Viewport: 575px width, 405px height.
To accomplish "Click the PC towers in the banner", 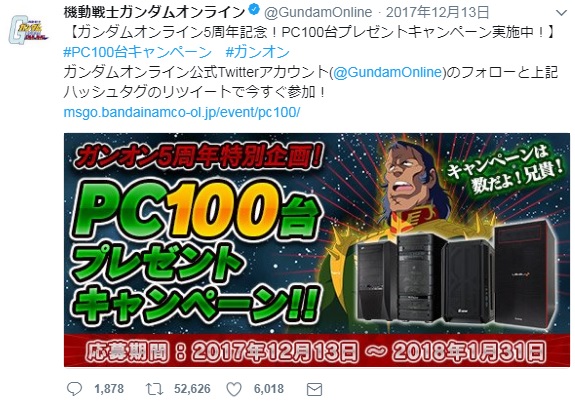I will pos(455,274).
